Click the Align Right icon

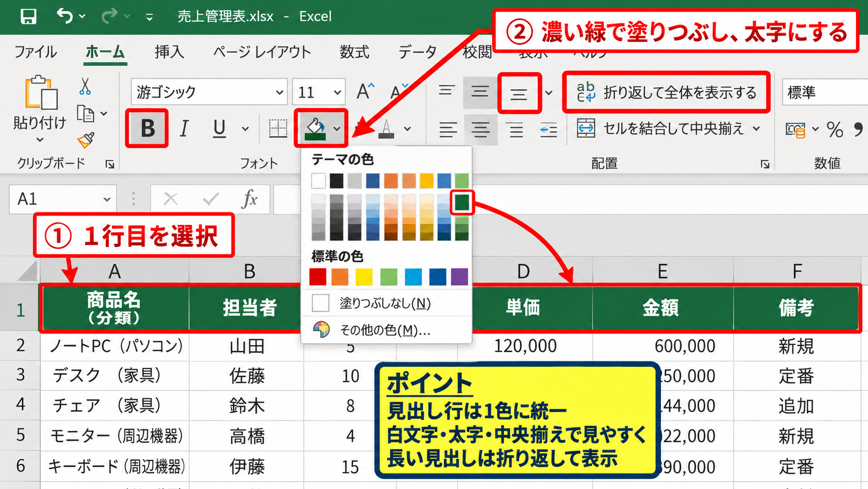point(516,129)
